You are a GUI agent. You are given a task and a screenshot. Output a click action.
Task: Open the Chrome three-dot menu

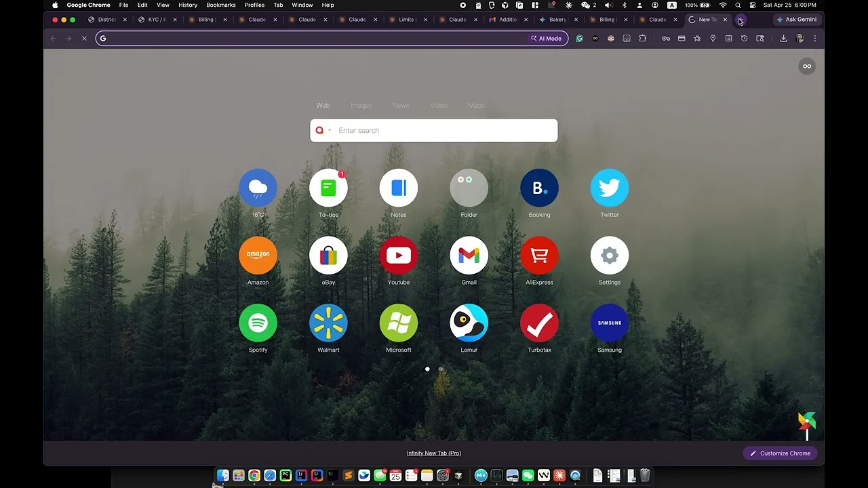[x=814, y=39]
